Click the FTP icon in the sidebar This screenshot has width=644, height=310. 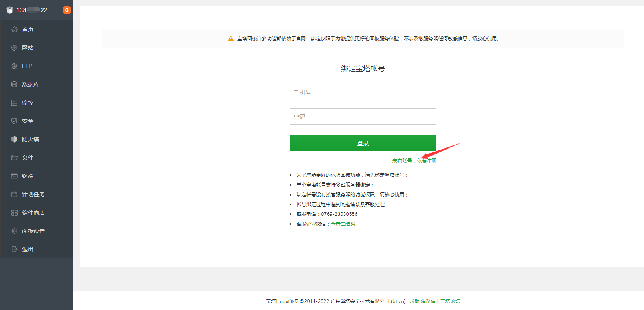pyautogui.click(x=14, y=66)
